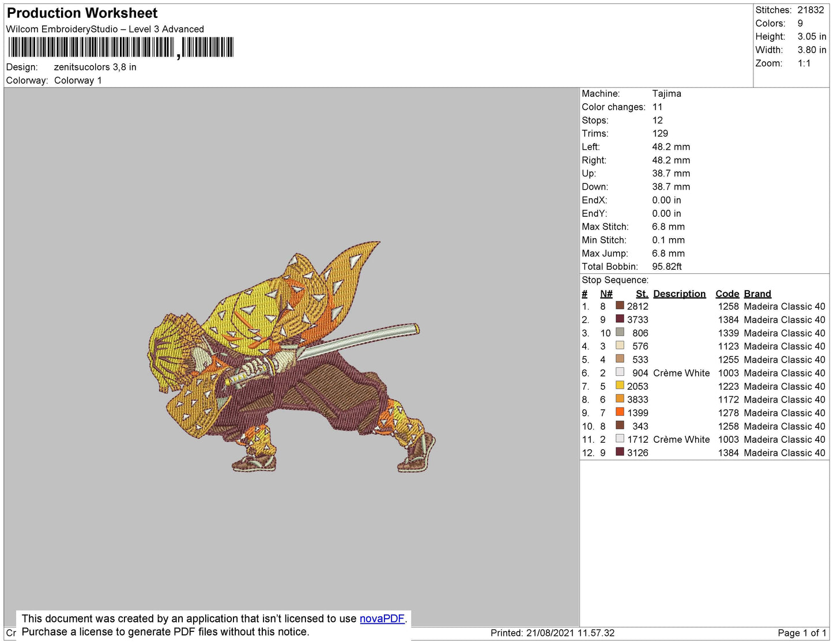Click code '1223' in stop 7
Viewport: 833px width, 644px height.
(728, 386)
